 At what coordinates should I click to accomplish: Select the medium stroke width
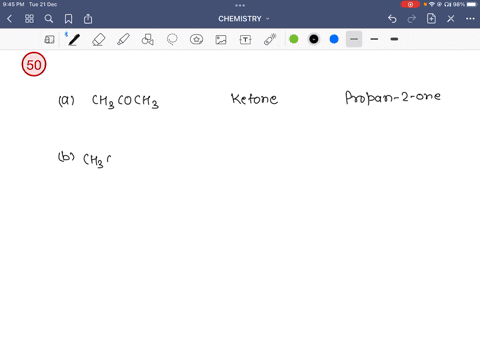click(374, 39)
